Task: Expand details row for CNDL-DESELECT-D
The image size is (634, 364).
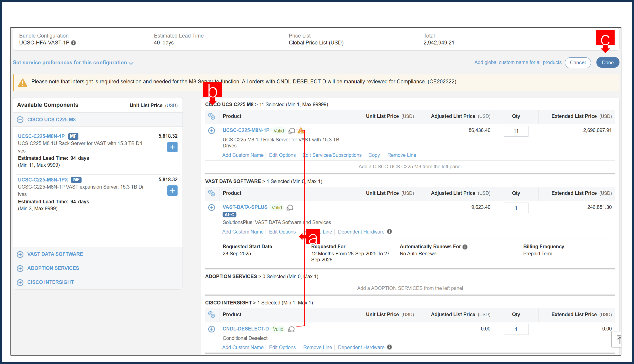Action: (212, 329)
